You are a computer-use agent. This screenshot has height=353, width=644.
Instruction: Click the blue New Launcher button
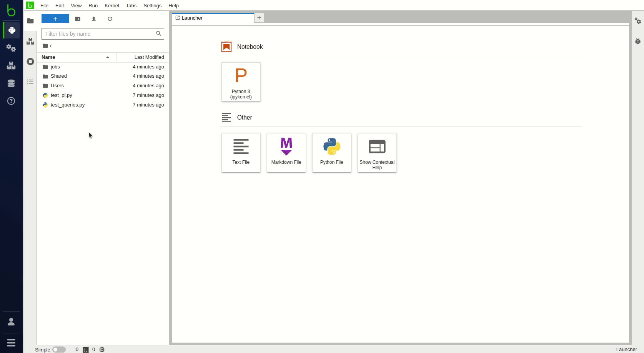(x=55, y=19)
